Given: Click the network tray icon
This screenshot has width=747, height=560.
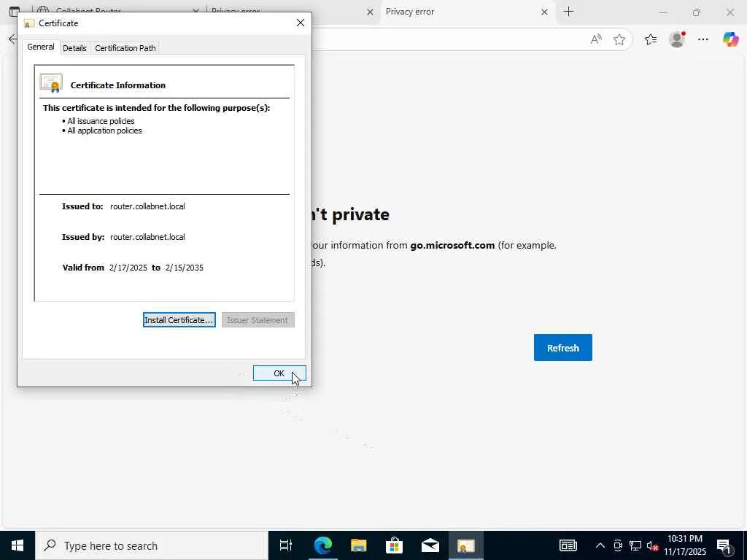Looking at the screenshot, I should (x=635, y=545).
